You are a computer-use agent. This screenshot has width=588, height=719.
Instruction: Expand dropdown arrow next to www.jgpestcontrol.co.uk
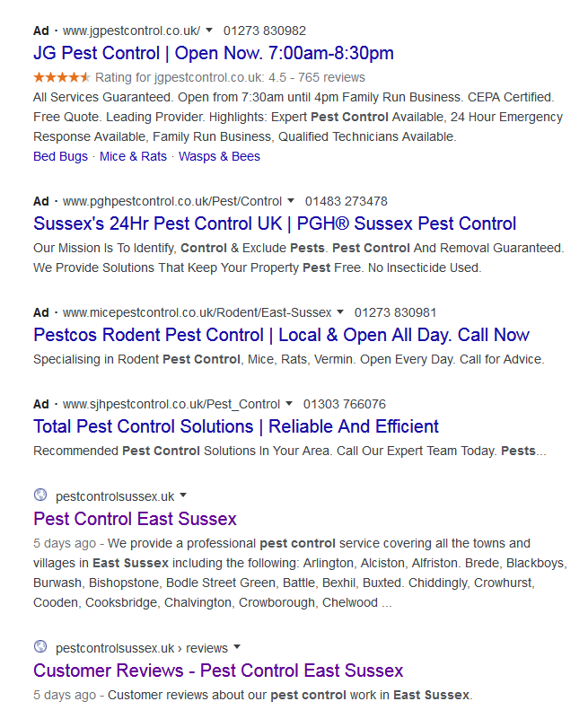209,31
